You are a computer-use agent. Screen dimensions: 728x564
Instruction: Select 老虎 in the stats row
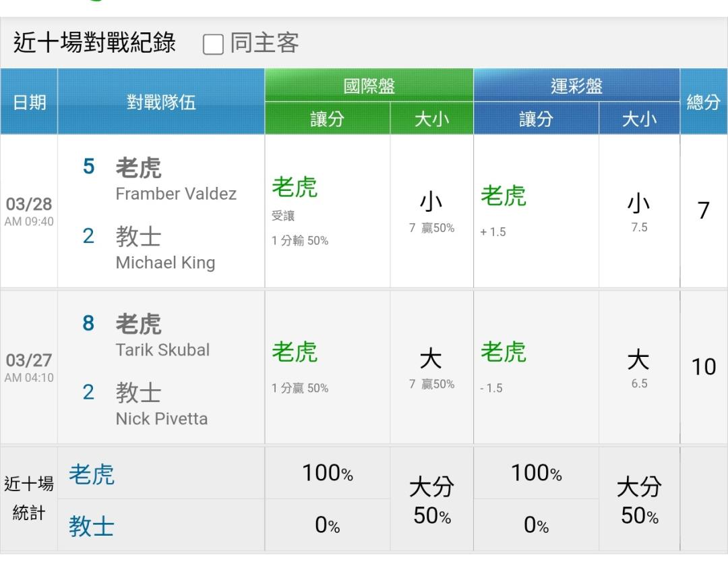pos(92,474)
